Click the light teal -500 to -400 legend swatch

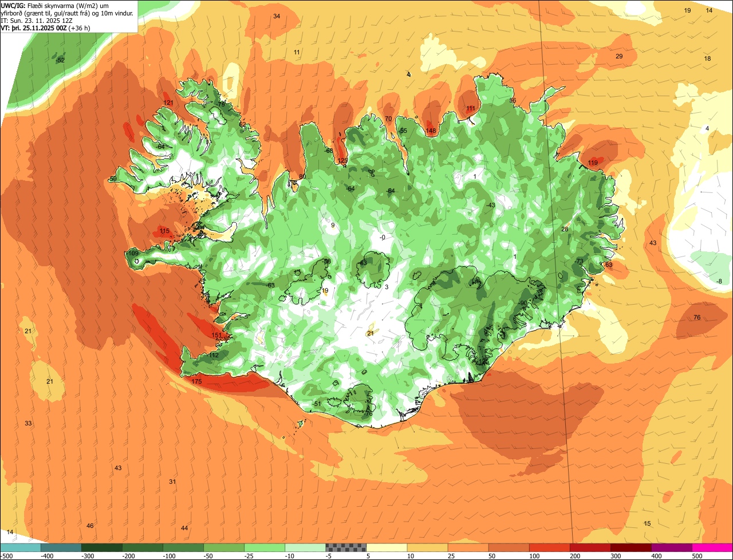(x=21, y=547)
